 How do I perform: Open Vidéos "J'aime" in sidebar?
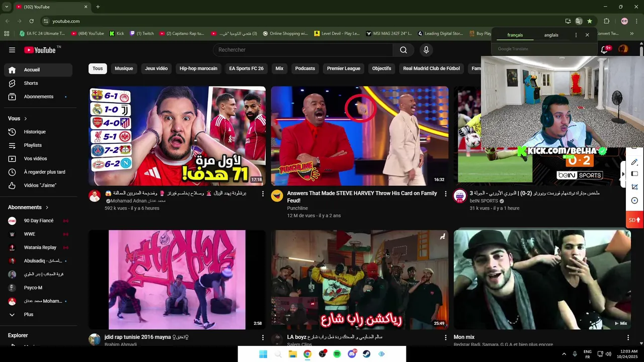pyautogui.click(x=38, y=186)
